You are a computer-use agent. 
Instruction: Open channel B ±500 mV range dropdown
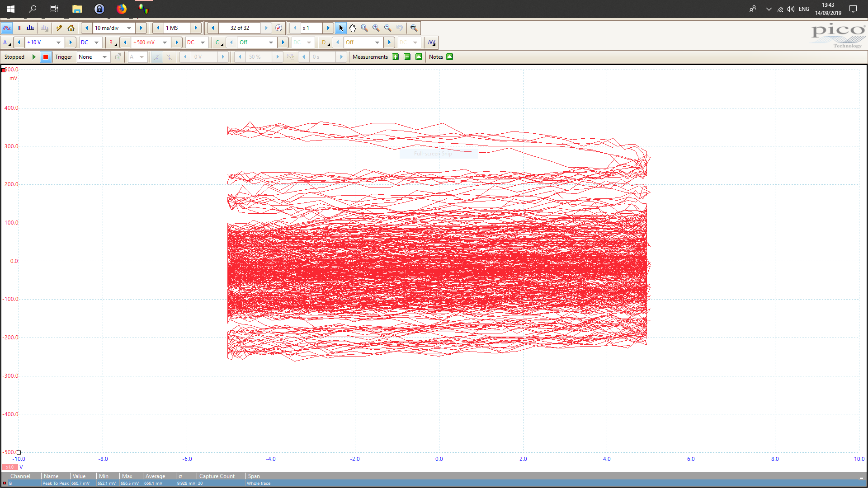click(165, 42)
